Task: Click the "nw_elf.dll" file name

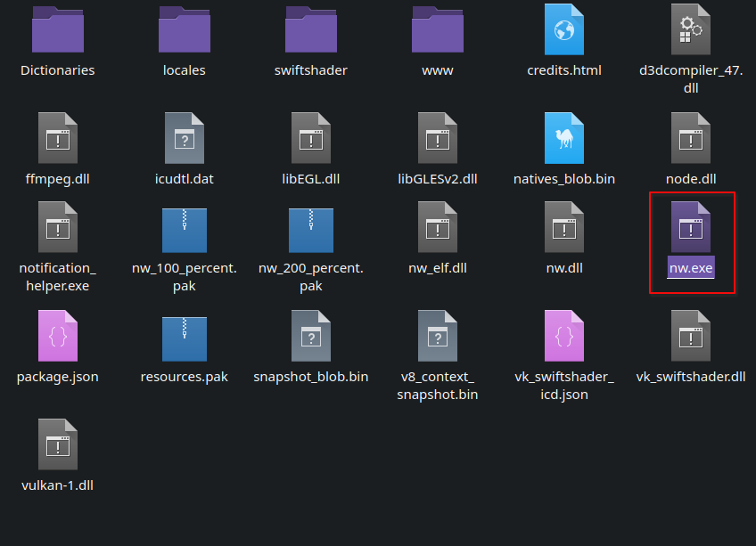Action: tap(438, 268)
